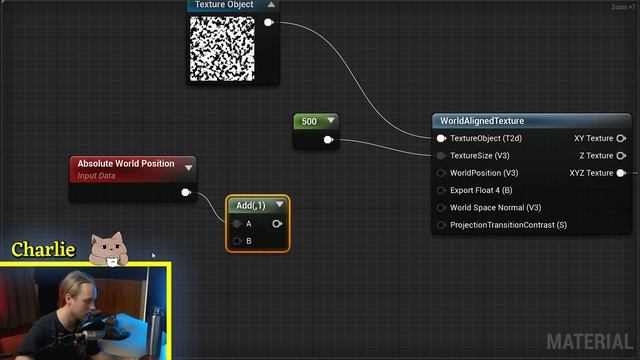Screen dimensions: 640x360
Task: Click the 500 constant output pin
Action: (x=328, y=140)
